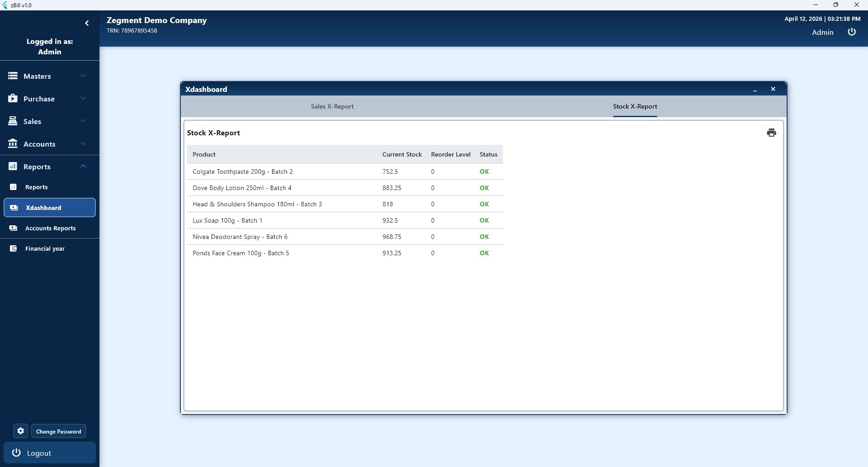This screenshot has width=868, height=467.
Task: Select the Stock X-Report tab
Action: [x=635, y=106]
